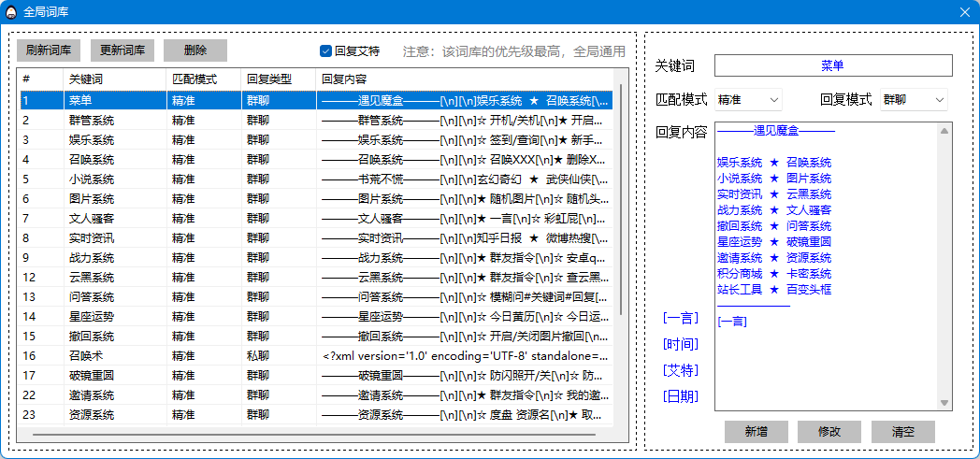Select the 邀请系统 row

pyautogui.click(x=315, y=395)
